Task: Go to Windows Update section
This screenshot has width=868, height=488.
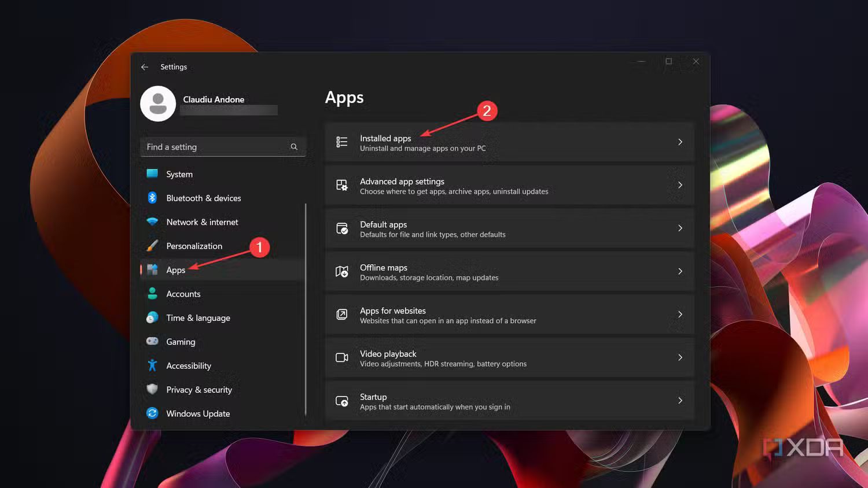Action: 198,413
